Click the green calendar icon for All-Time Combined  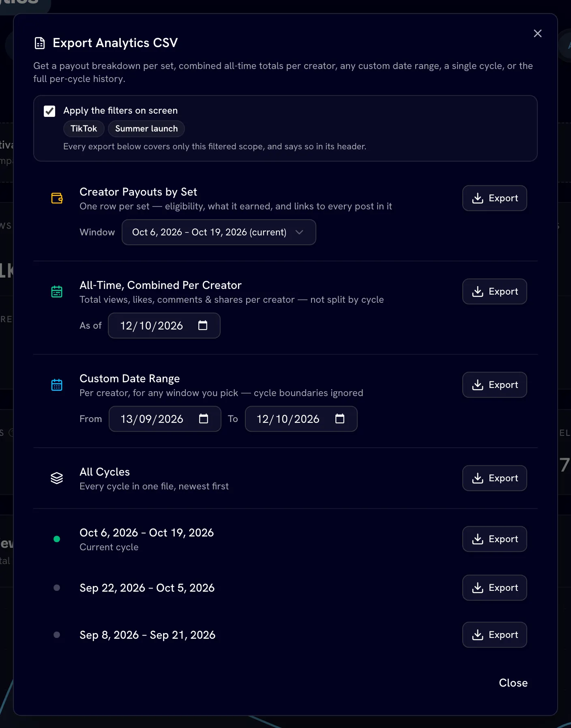[x=57, y=291]
